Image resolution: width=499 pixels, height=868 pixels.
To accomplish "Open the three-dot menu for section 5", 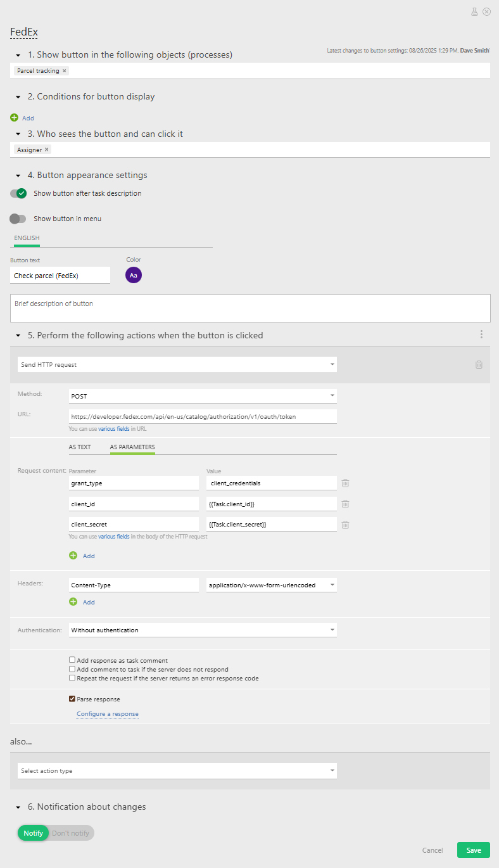I will 481,335.
